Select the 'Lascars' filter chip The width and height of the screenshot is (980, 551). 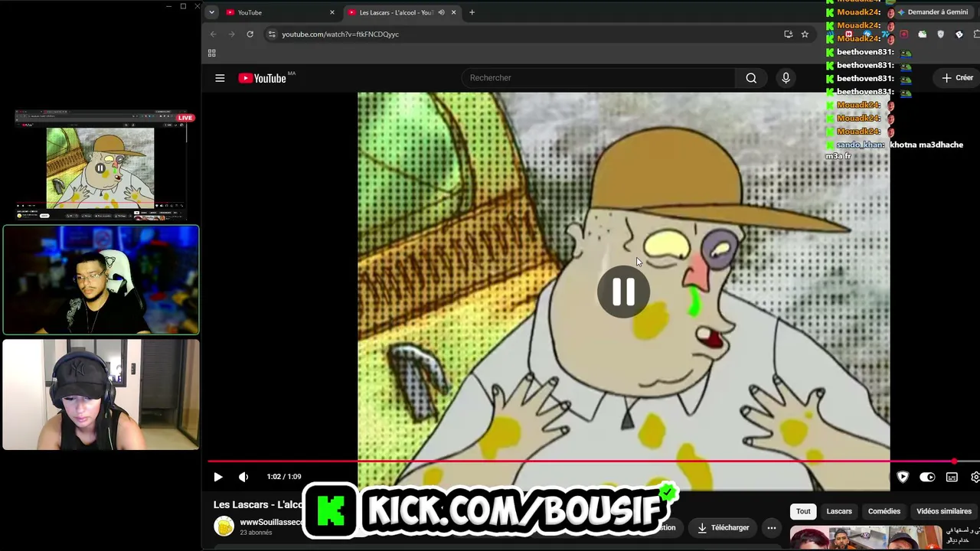pos(839,511)
